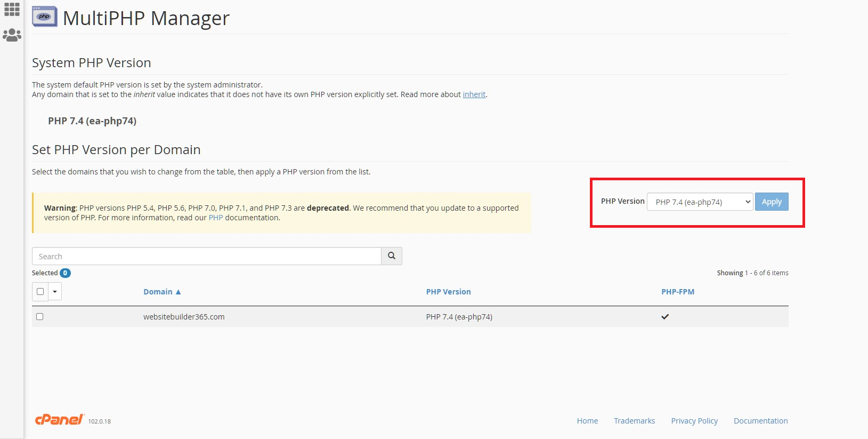Open the selection options dropdown arrow
The image size is (868, 439).
(x=55, y=292)
